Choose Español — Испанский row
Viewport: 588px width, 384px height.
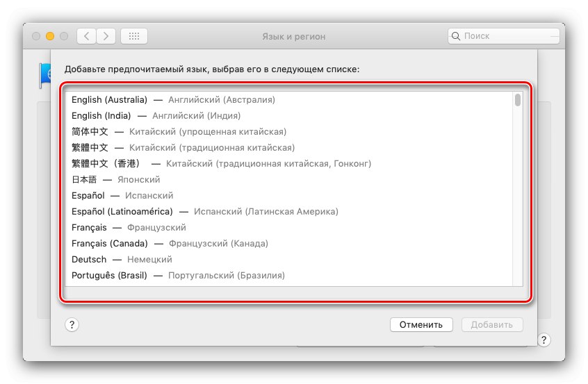coord(122,196)
